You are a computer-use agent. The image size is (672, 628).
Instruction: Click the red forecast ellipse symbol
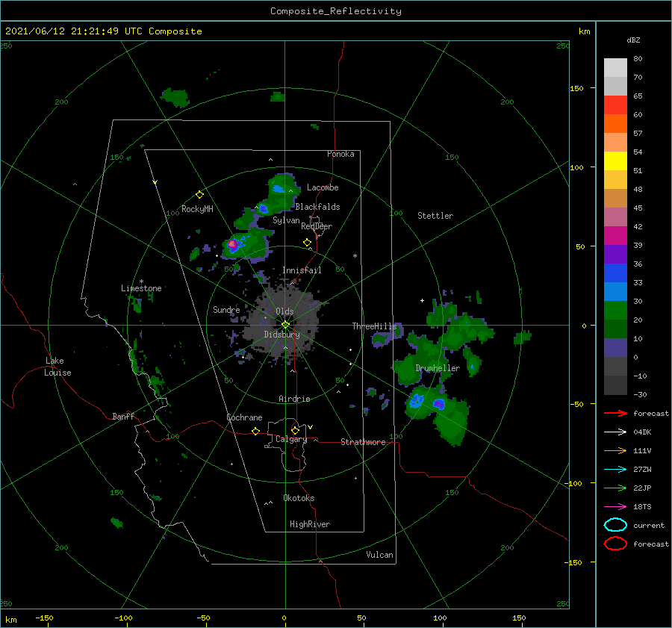click(615, 544)
